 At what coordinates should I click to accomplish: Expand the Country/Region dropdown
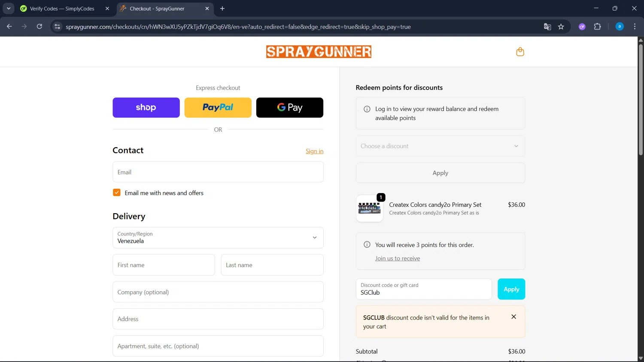tap(218, 238)
